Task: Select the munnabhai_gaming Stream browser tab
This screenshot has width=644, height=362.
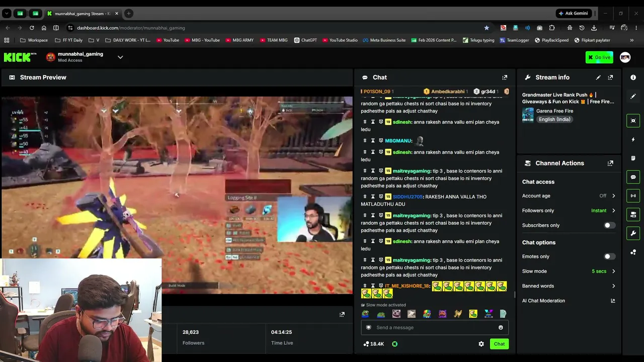Action: pyautogui.click(x=82, y=14)
